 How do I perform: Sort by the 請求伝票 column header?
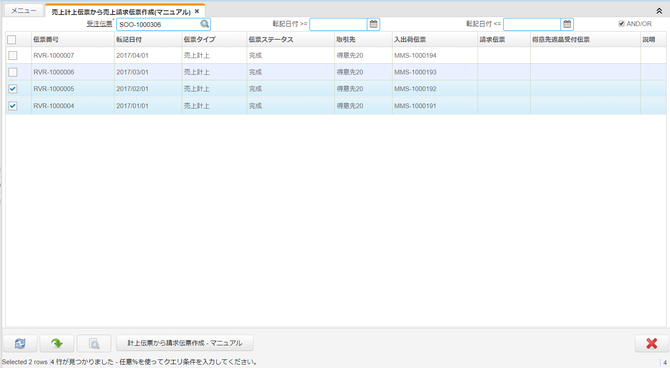[x=504, y=39]
